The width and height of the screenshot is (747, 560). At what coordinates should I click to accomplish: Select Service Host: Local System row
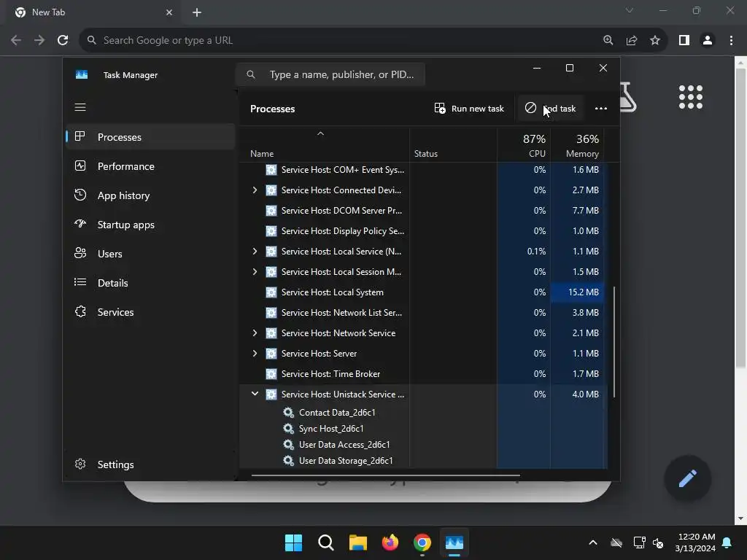point(422,292)
